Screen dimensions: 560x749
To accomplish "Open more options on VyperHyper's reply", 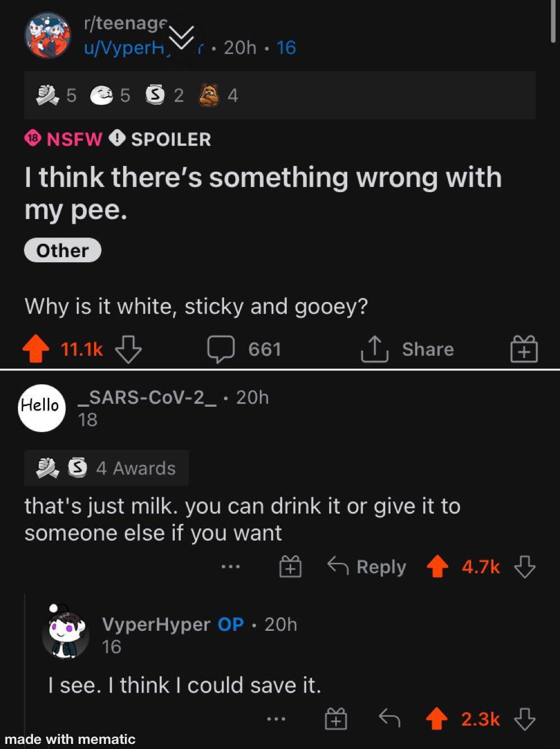I will point(276,719).
